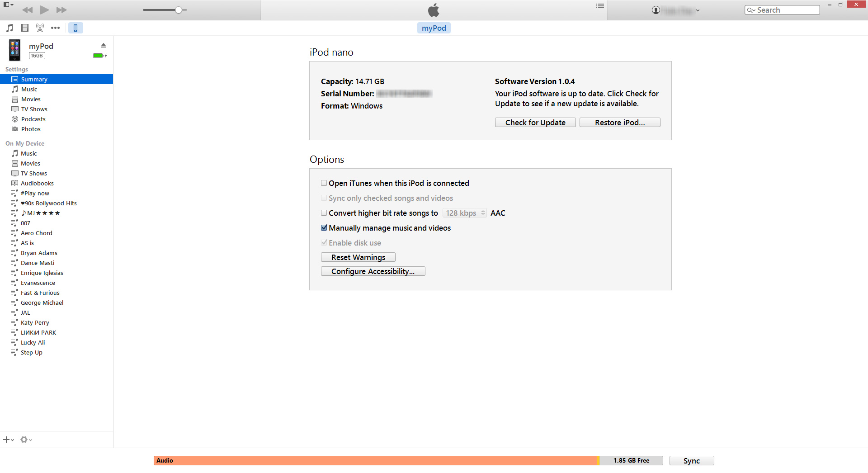The image size is (868, 473).
Task: Adjust the volume slider knob
Action: (x=179, y=10)
